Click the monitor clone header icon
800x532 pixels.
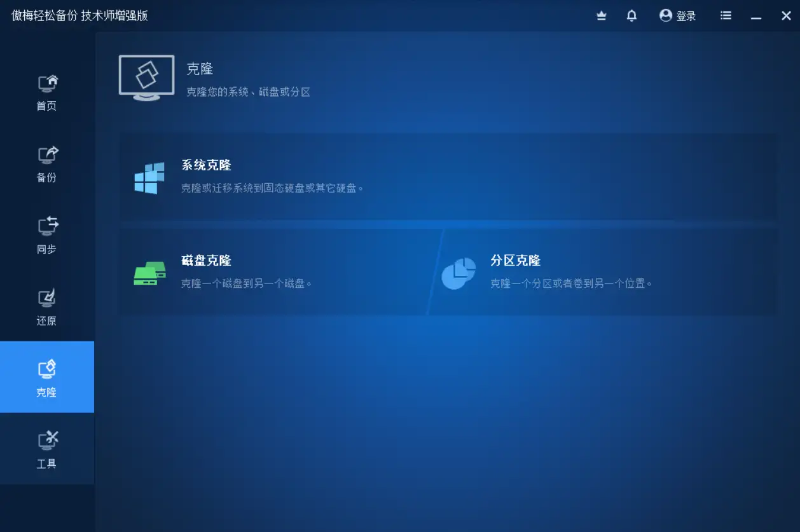146,77
